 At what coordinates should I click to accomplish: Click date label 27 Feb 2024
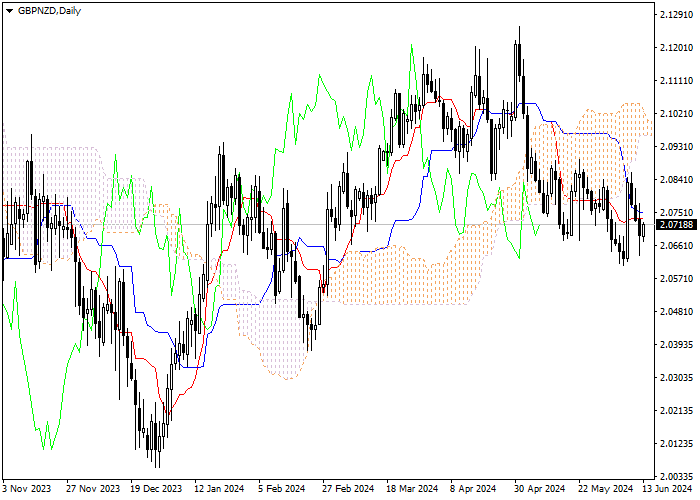348,489
